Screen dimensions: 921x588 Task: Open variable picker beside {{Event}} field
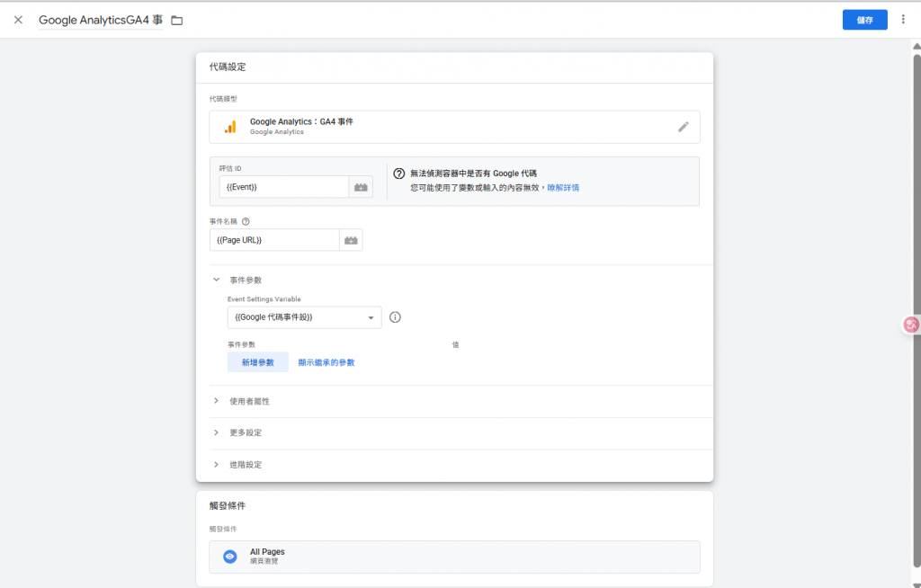click(361, 187)
